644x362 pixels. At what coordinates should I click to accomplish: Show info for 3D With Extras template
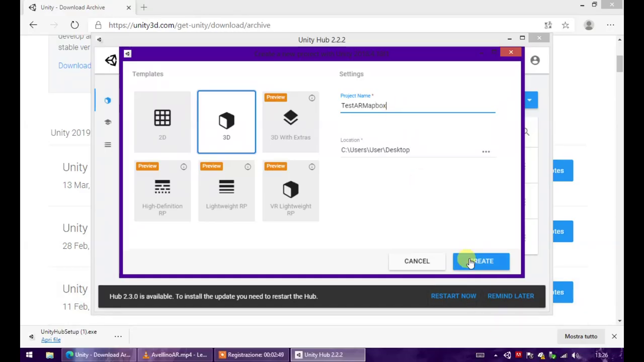(x=312, y=98)
